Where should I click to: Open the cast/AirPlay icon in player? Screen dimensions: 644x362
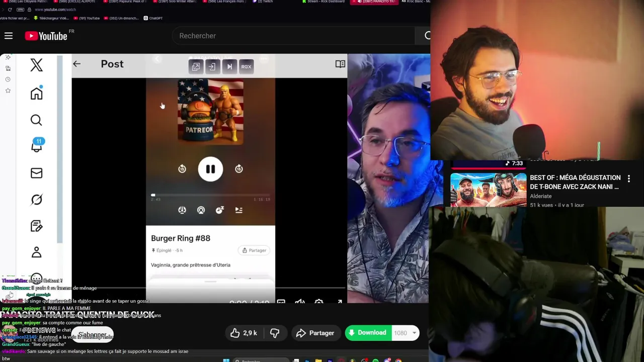pyautogui.click(x=201, y=210)
